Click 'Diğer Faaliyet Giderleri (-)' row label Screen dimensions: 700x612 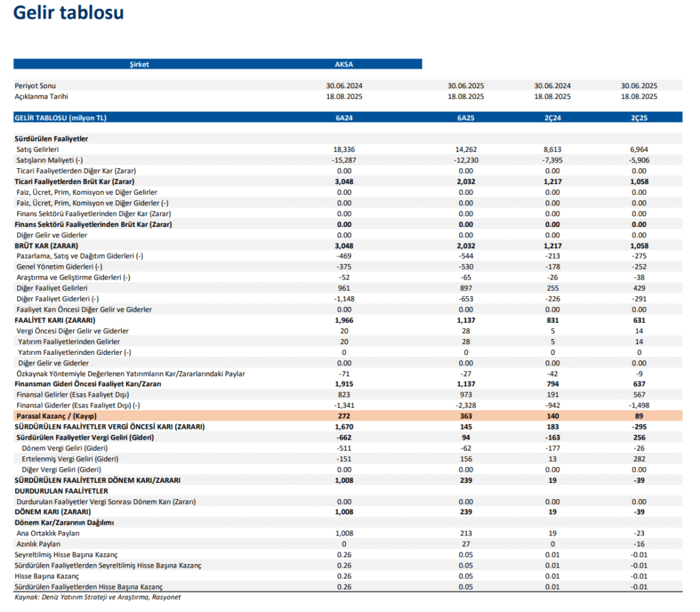coord(57,299)
